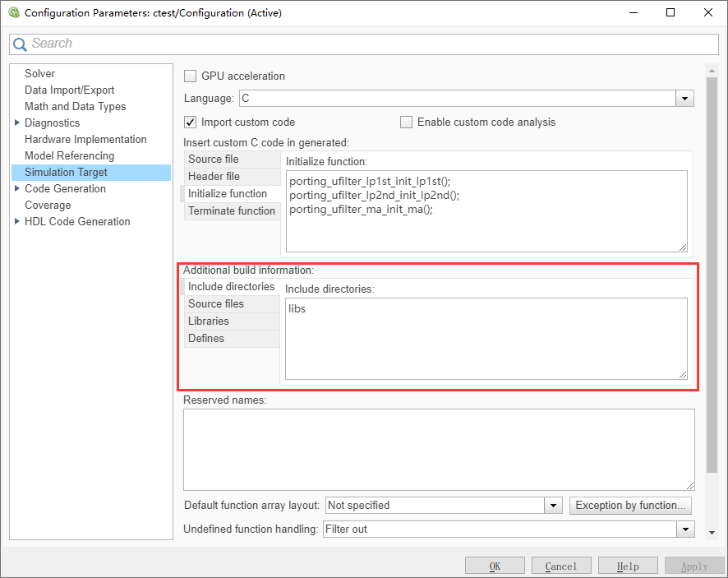The height and width of the screenshot is (578, 728).
Task: Click the vertical scrollbar thumb
Action: pos(712,275)
